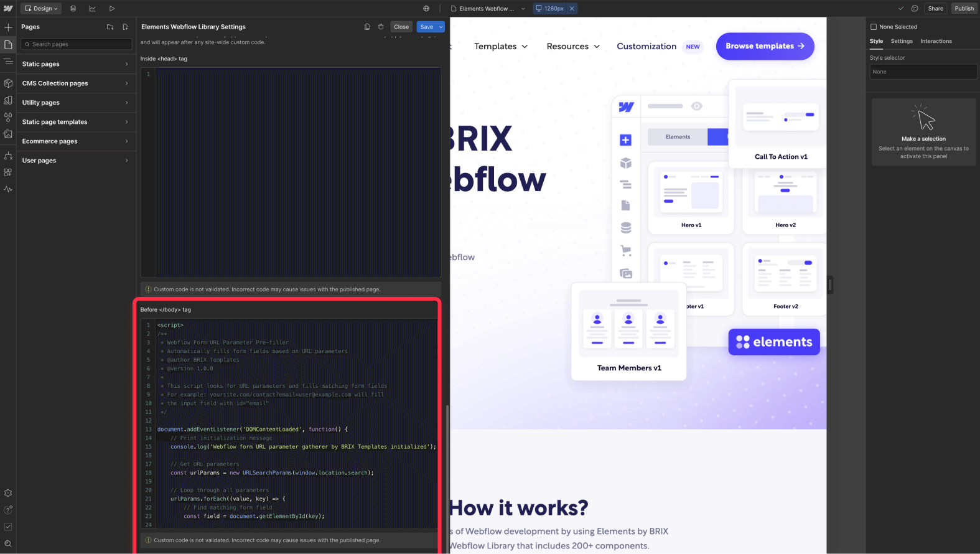The width and height of the screenshot is (980, 554).
Task: Open the Templates menu on canvas navbar
Action: click(501, 46)
